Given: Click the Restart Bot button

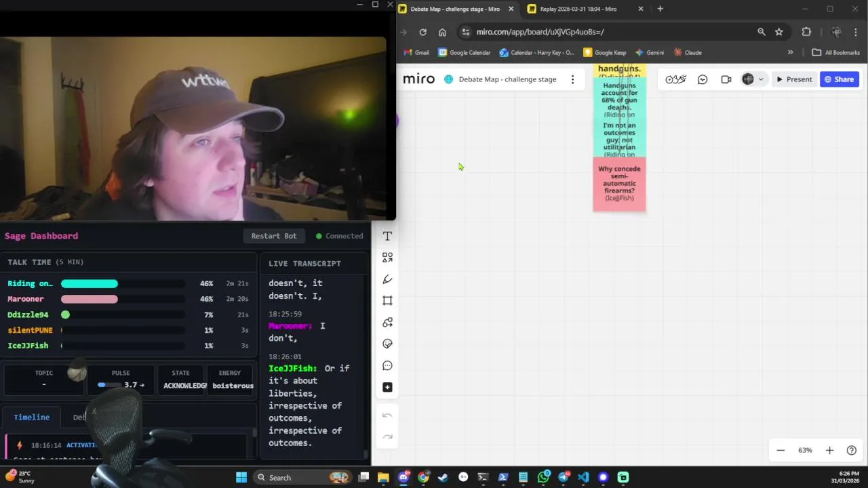Looking at the screenshot, I should (274, 236).
